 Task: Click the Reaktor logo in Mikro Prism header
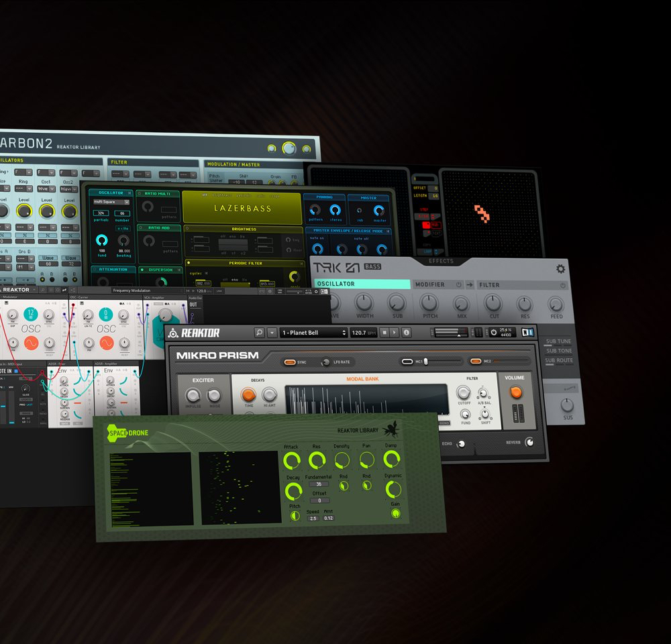pos(194,333)
